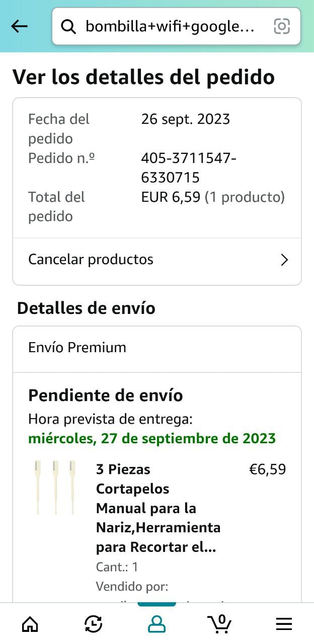Open the nose trimmer product thumbnail
The image size is (314, 644).
pyautogui.click(x=55, y=487)
